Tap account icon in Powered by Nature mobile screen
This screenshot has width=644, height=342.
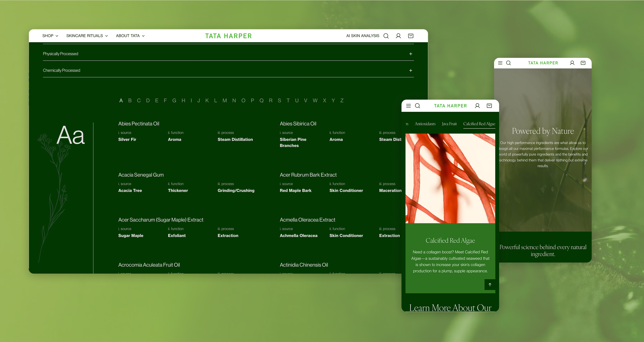pos(572,63)
